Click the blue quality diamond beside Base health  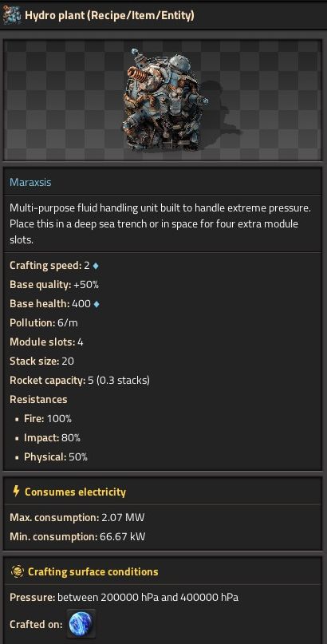click(97, 304)
